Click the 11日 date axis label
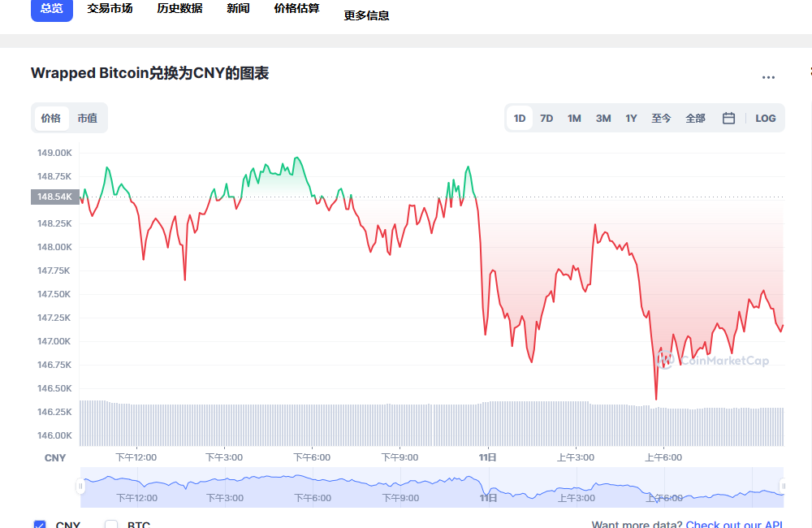The image size is (812, 528). pyautogui.click(x=488, y=457)
